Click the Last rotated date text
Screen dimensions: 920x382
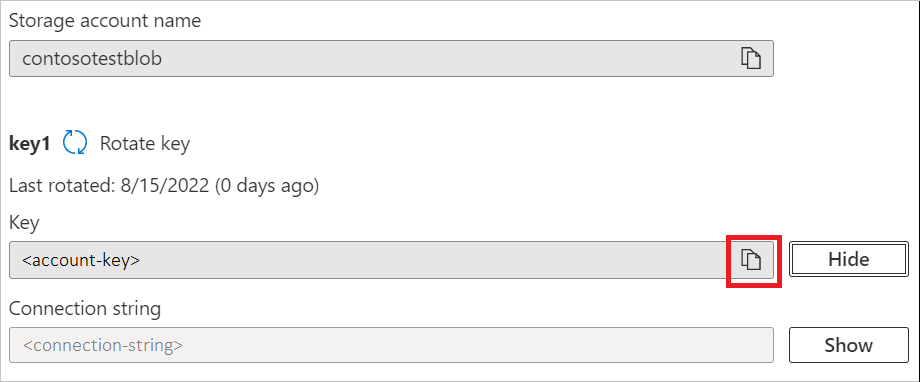(164, 187)
